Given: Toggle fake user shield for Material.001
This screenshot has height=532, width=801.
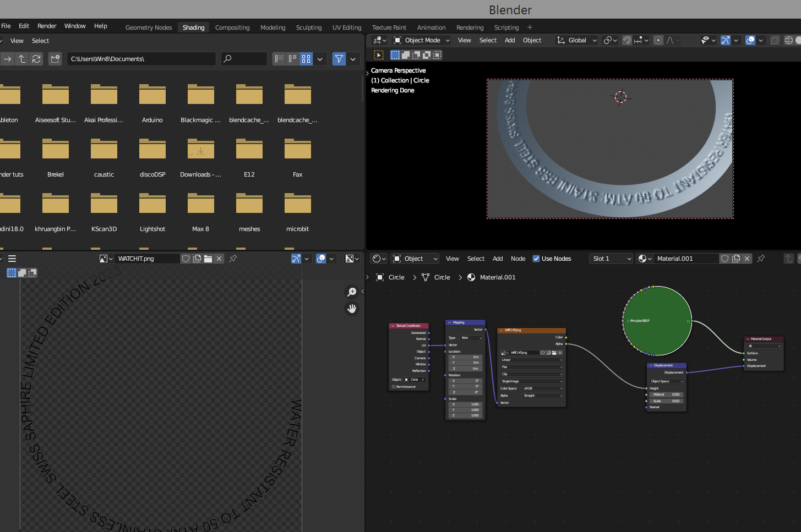Looking at the screenshot, I should tap(725, 259).
